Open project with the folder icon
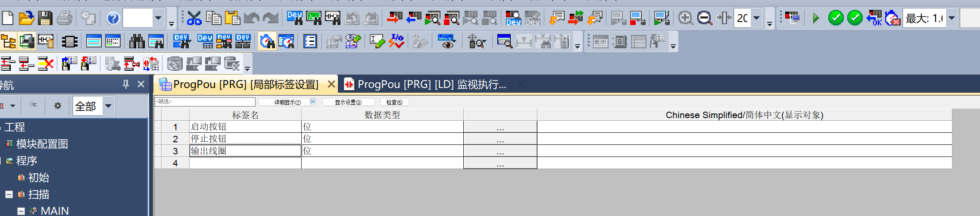This screenshot has width=980, height=216. [26, 18]
